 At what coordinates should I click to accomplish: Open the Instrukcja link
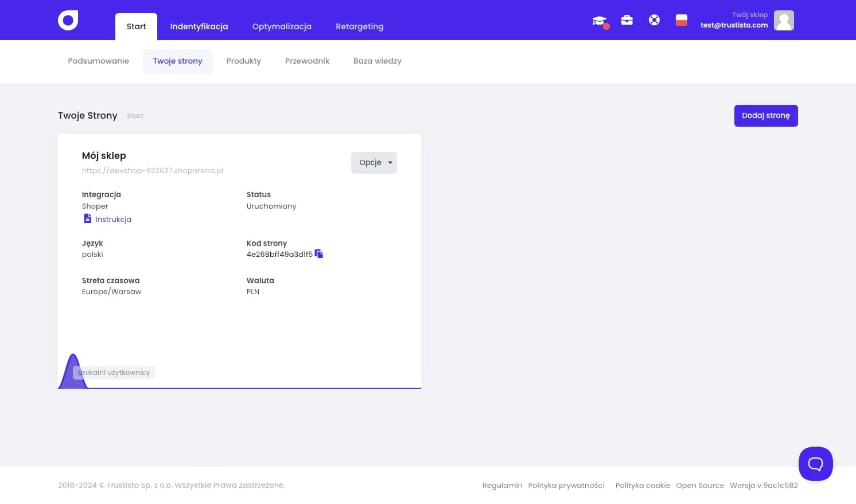[113, 219]
